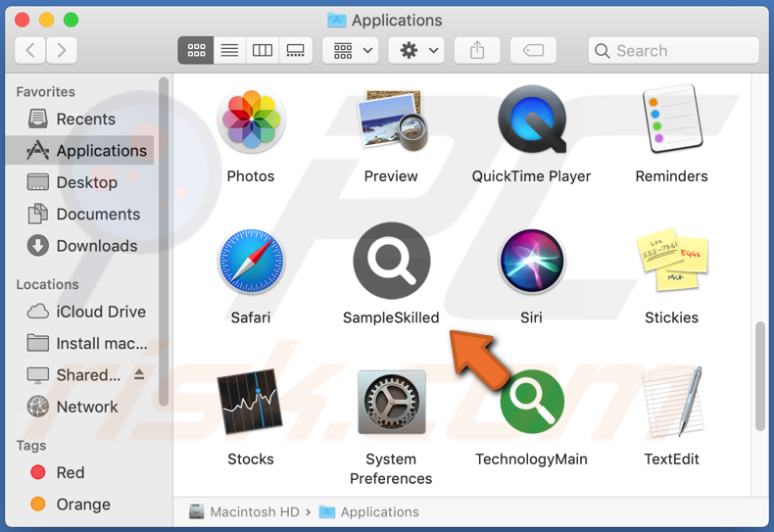Click the TechnologyMain name label
The width and height of the screenshot is (774, 532).
pyautogui.click(x=532, y=459)
